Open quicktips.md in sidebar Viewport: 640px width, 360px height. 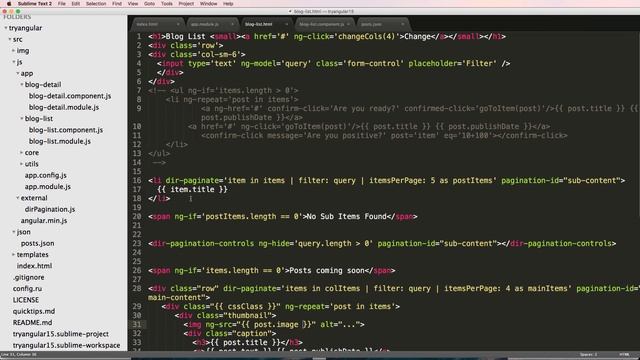click(33, 311)
